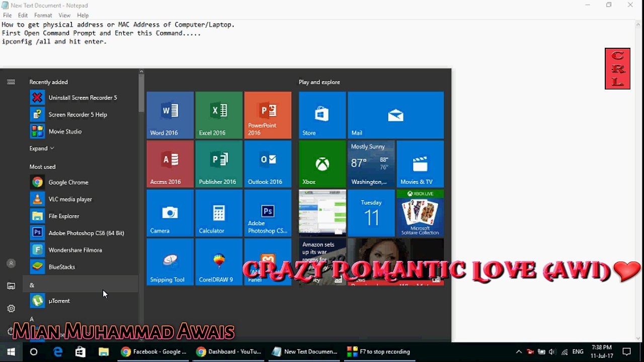Open the user account icon in Start rail
This screenshot has width=644, height=362.
pyautogui.click(x=11, y=263)
